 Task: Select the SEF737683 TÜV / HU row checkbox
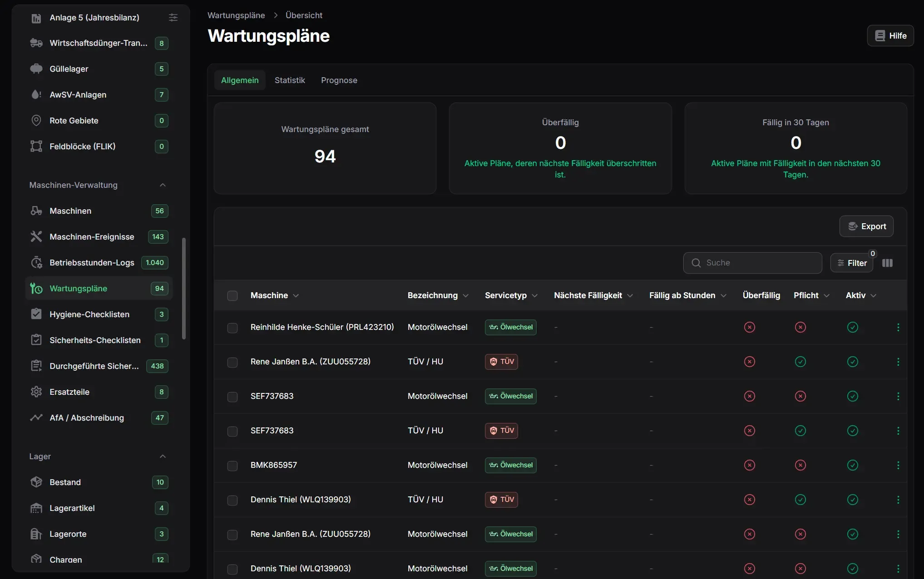[x=232, y=432]
